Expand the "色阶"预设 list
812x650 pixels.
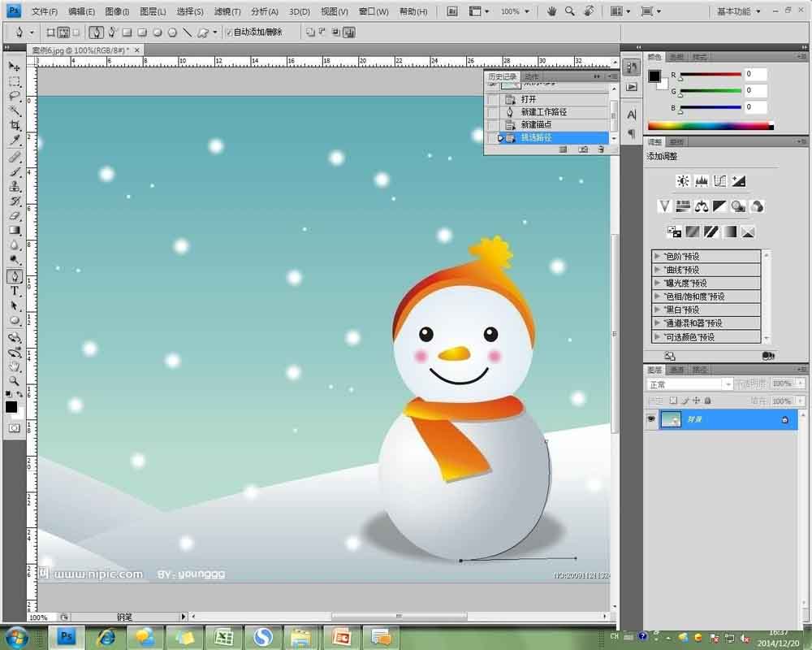(x=656, y=257)
